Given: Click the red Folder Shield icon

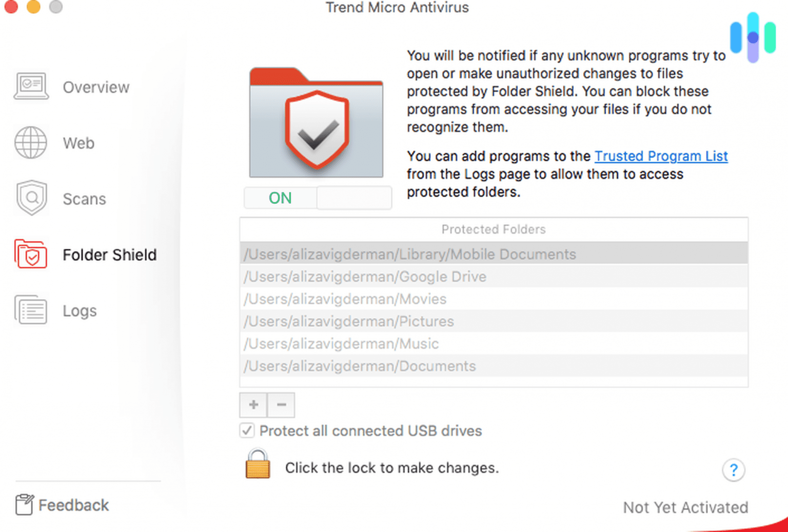Looking at the screenshot, I should pos(31,254).
